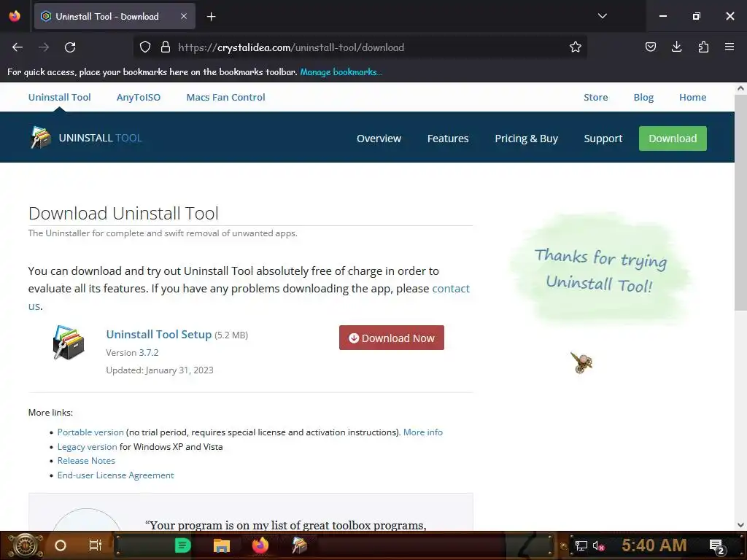Open the Portable version link

pos(90,432)
